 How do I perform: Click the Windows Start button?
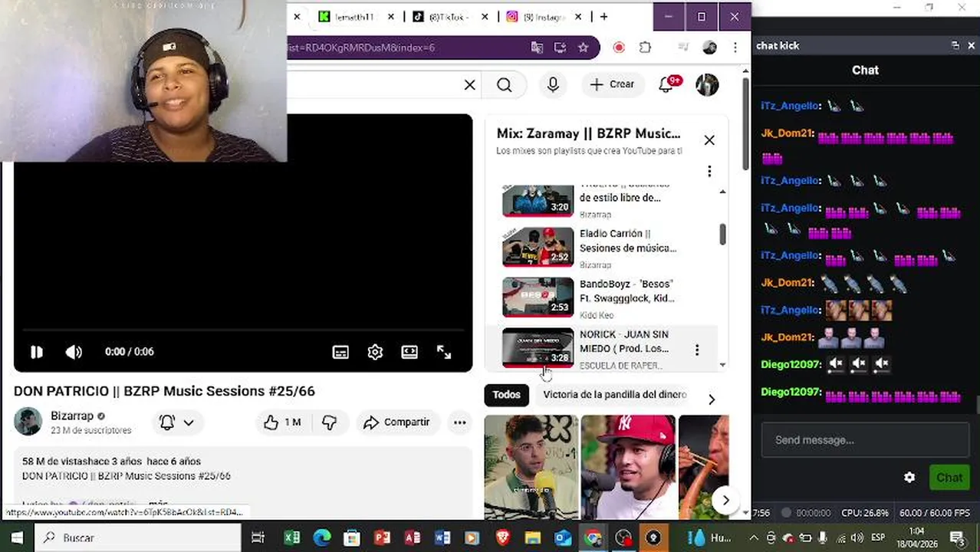pos(17,537)
